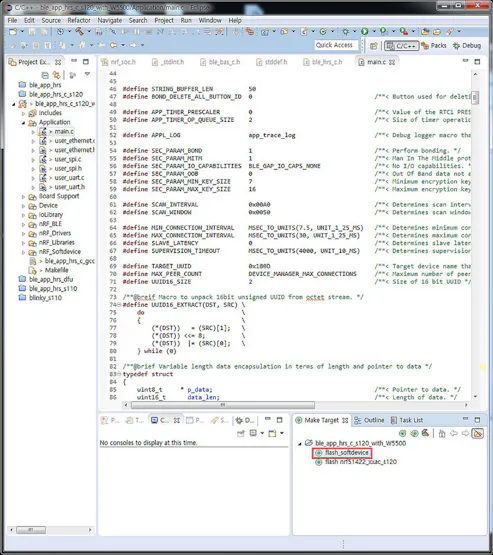Open Project Explorer view menu triangle
The height and width of the screenshot is (555, 493).
click(87, 74)
